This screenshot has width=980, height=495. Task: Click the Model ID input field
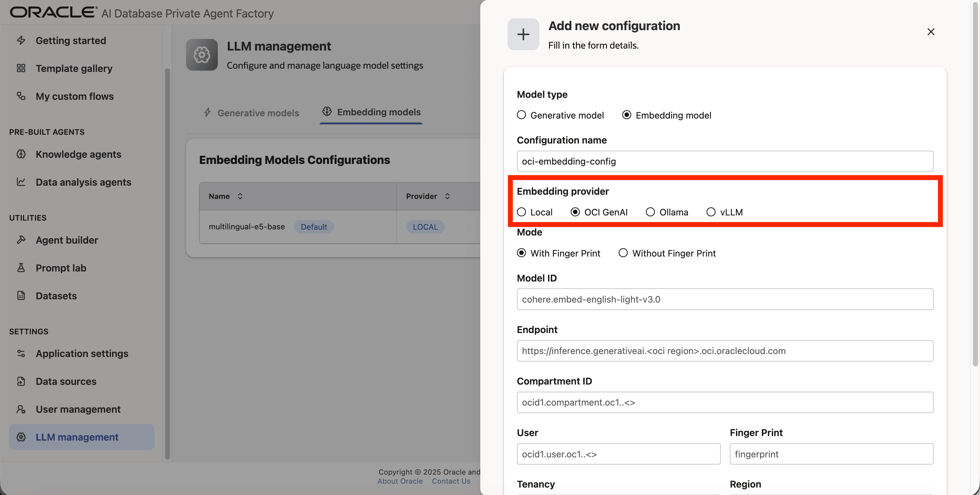[725, 299]
